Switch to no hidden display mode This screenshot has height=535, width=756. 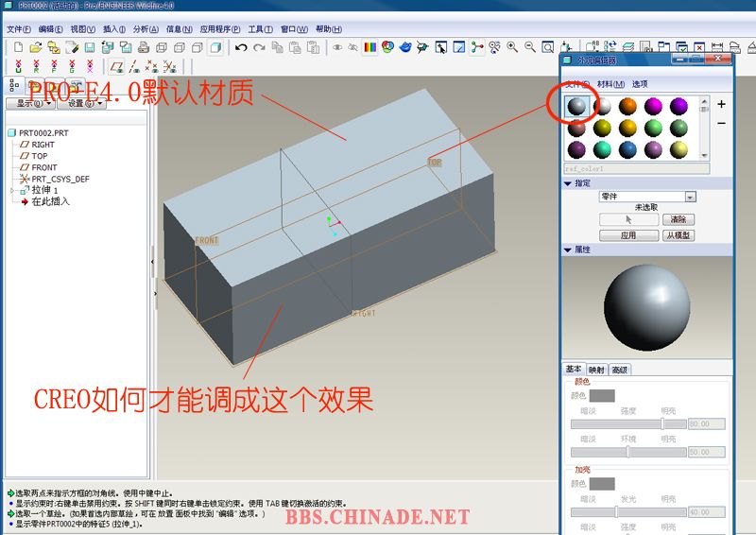(x=198, y=47)
